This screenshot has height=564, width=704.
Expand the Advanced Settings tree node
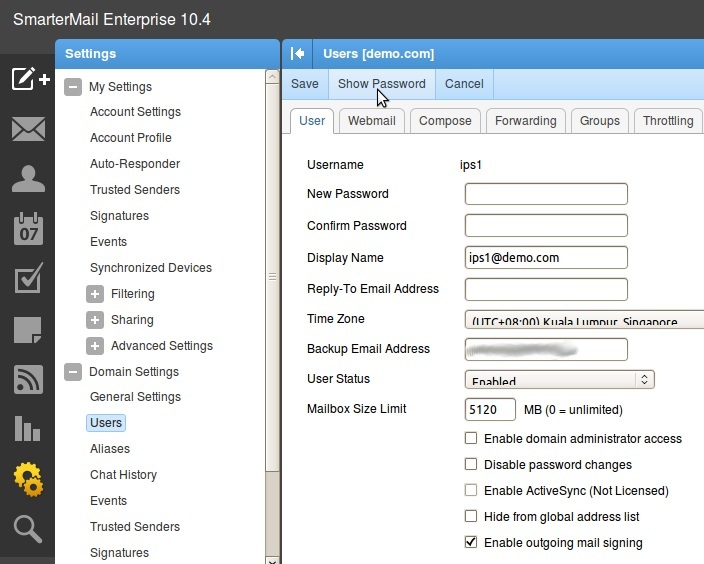click(x=95, y=346)
